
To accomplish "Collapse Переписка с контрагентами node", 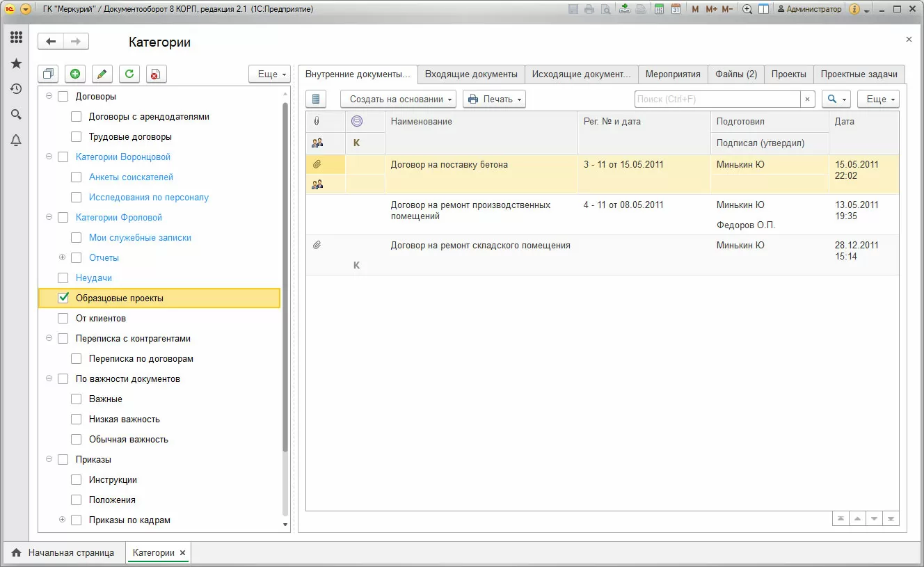I will pyautogui.click(x=49, y=339).
